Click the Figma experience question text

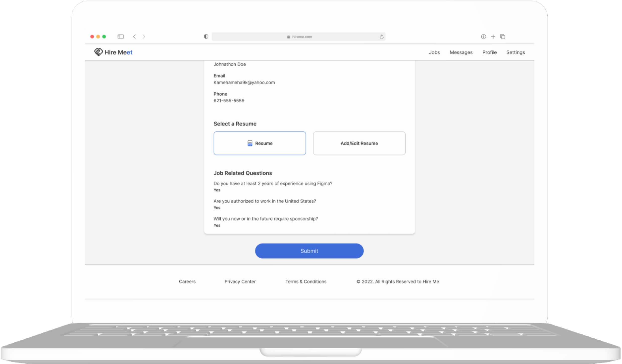click(x=273, y=183)
